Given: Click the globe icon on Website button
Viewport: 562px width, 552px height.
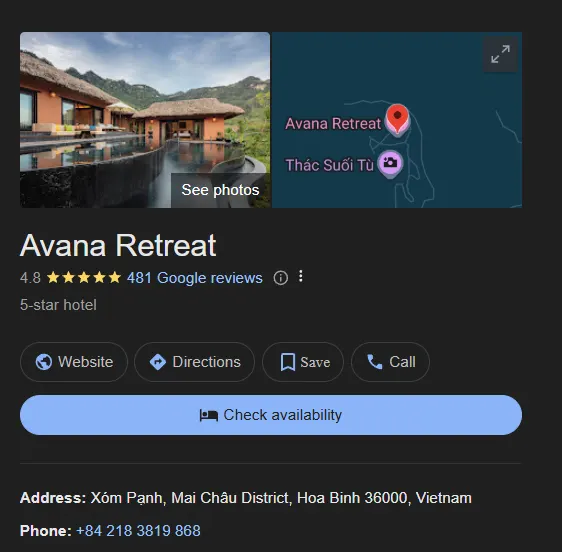Looking at the screenshot, I should (44, 362).
